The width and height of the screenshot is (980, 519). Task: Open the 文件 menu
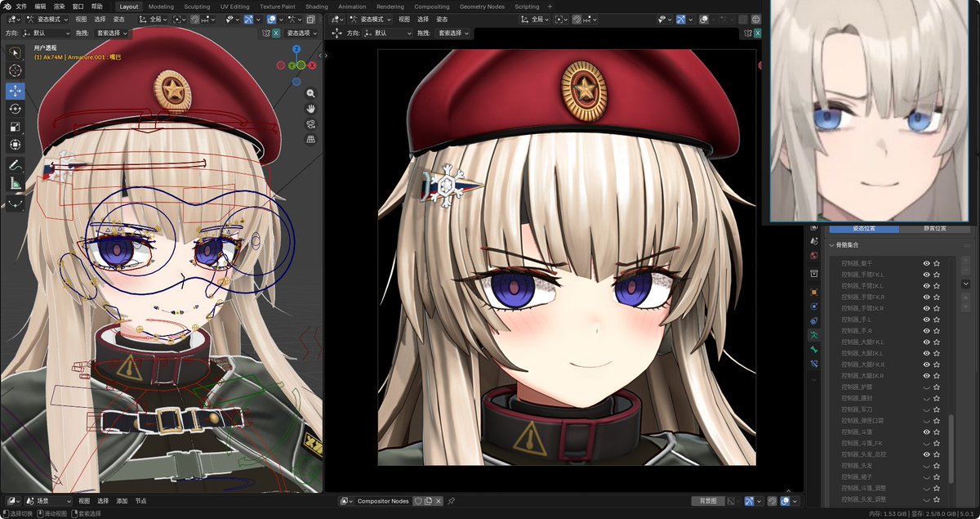pos(22,6)
